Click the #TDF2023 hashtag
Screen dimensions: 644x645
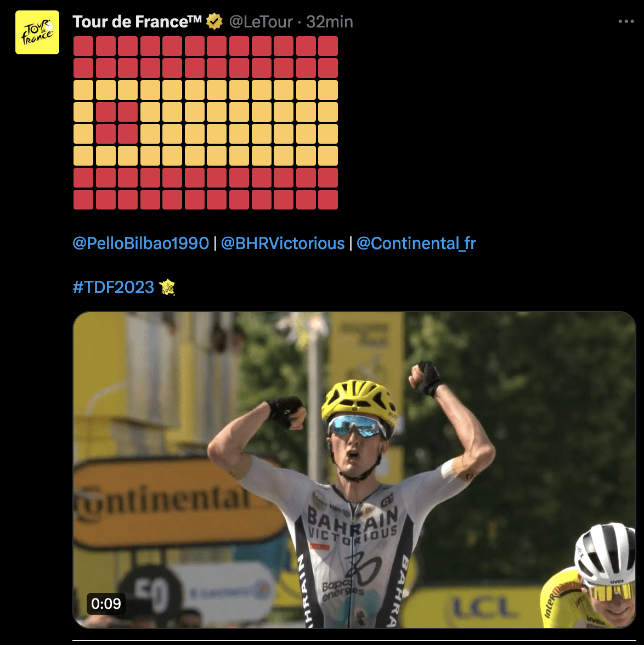point(113,287)
